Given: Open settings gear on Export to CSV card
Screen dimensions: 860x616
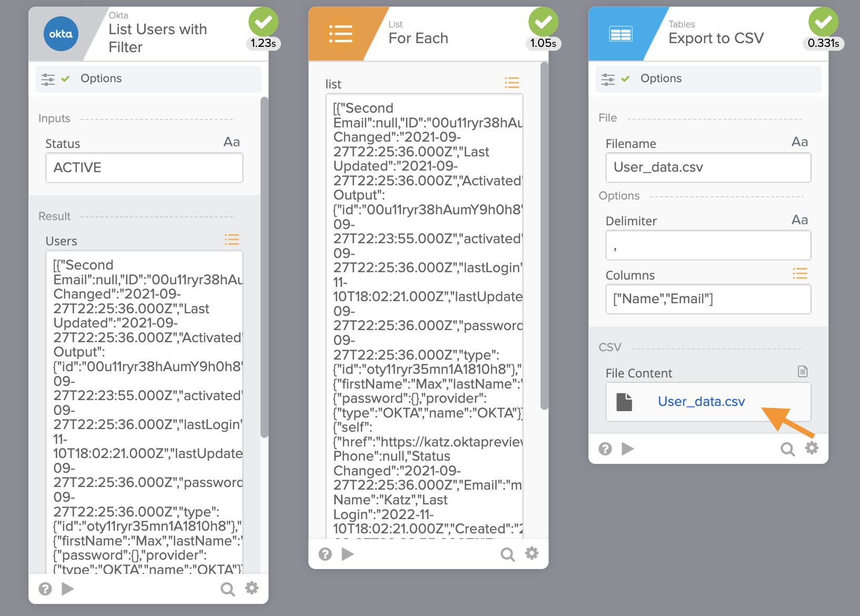Looking at the screenshot, I should point(812,448).
